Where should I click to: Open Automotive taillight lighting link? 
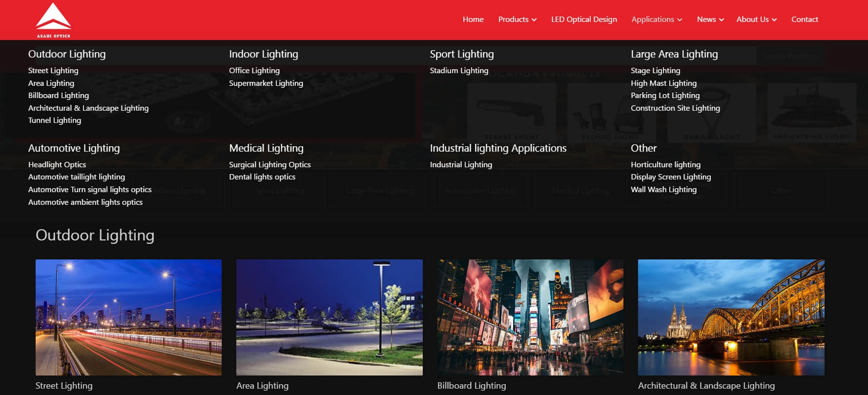click(77, 177)
